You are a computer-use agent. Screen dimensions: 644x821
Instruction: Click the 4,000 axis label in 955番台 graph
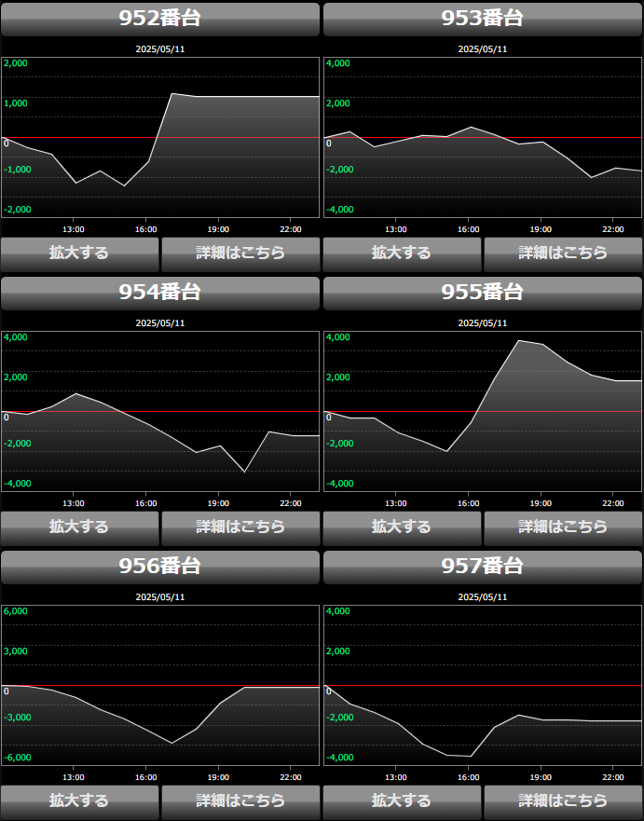pyautogui.click(x=338, y=337)
